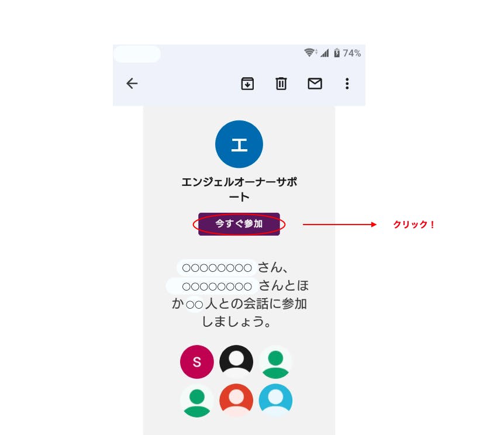Tap the Wi-Fi status icon

[310, 53]
